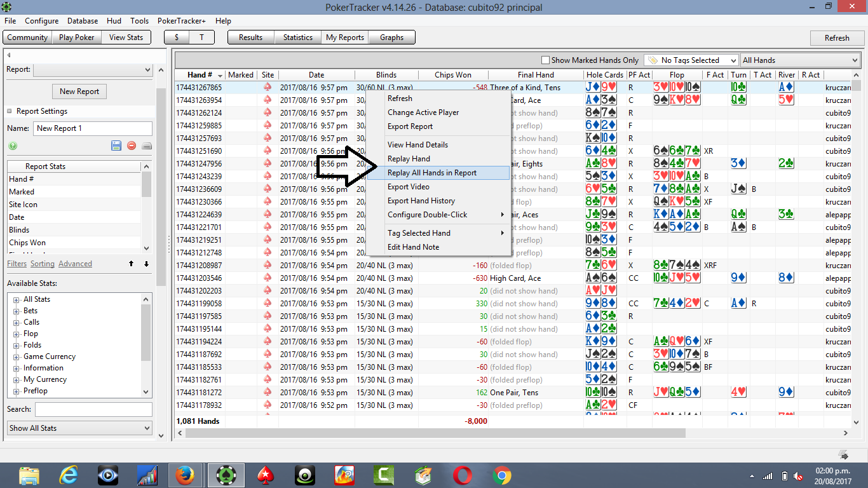Screen dimensions: 868x488
Task: Select Export Video in context menu
Action: [438, 187]
